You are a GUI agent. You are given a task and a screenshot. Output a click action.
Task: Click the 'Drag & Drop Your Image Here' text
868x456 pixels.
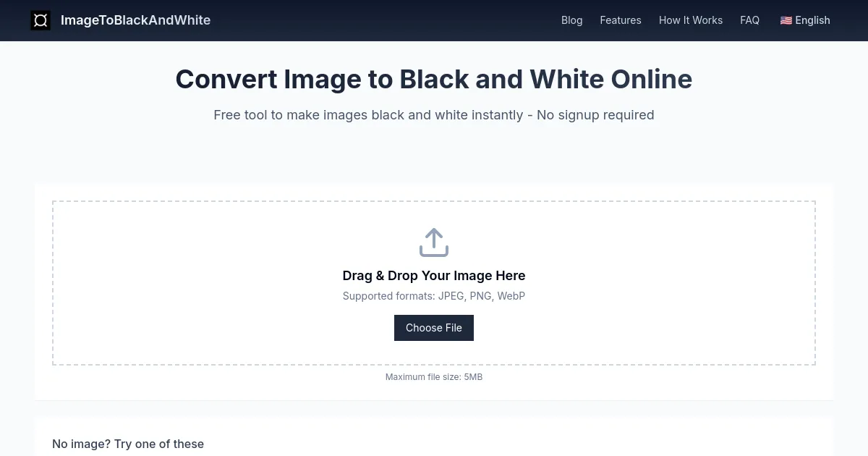(434, 276)
